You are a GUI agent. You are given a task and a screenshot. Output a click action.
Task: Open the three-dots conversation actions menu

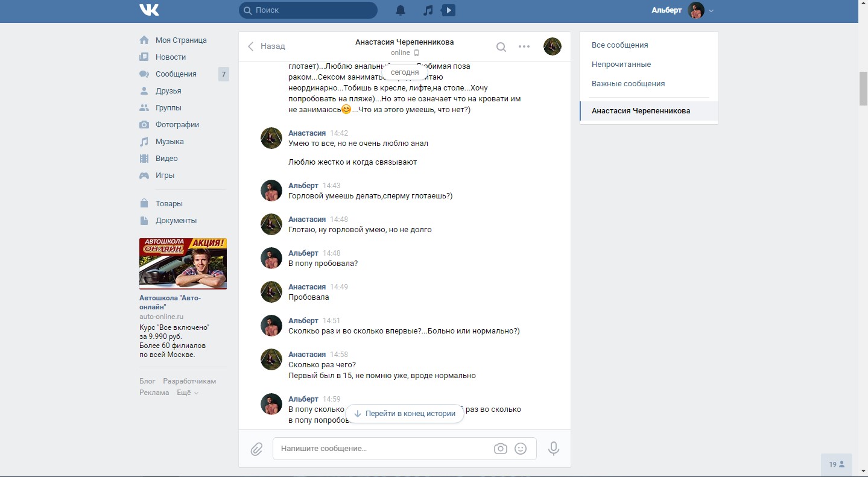click(524, 46)
